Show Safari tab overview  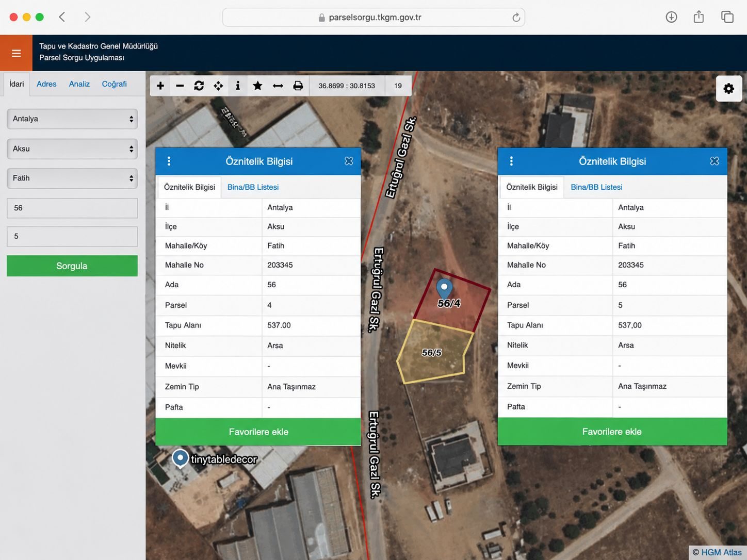tap(727, 17)
